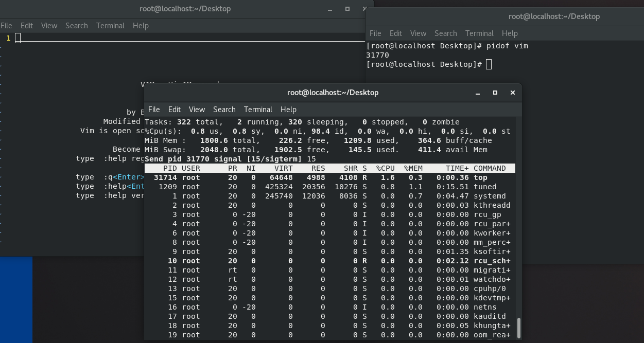Click the MiB Mem summary line
Image resolution: width=644 pixels, height=343 pixels.
[x=319, y=140]
